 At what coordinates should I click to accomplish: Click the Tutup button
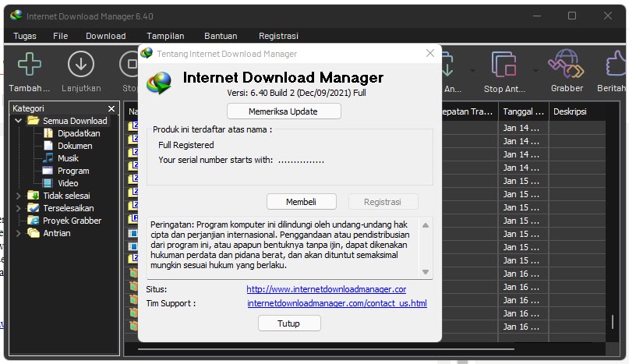(x=289, y=323)
